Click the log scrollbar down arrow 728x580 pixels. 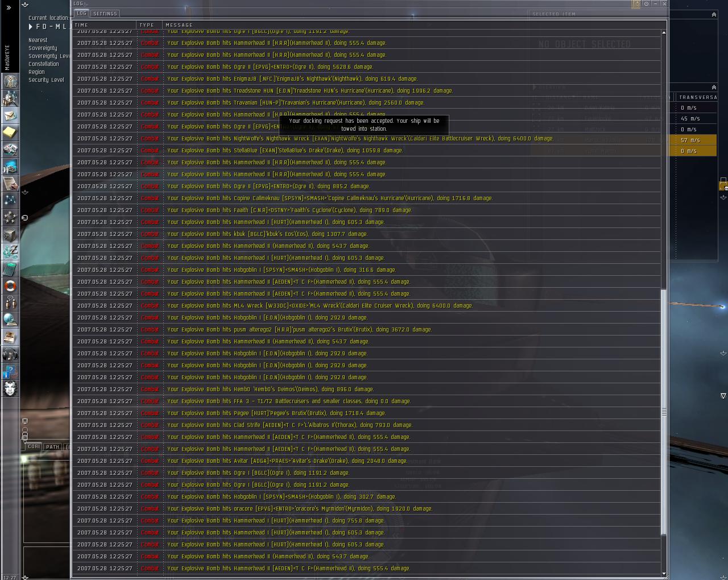point(664,574)
